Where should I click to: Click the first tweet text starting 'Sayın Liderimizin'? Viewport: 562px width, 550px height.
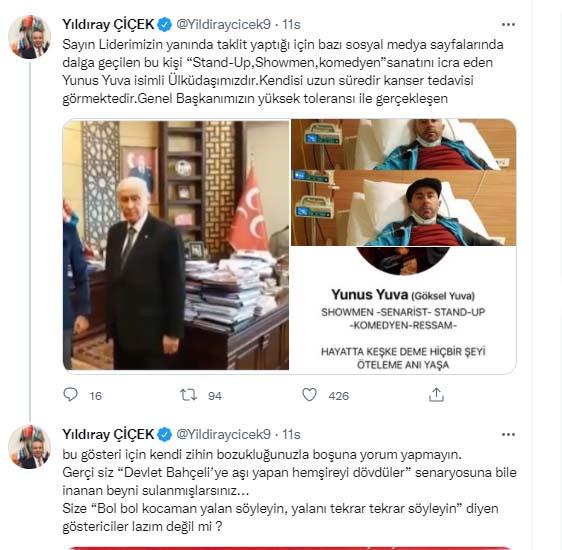coord(283,71)
